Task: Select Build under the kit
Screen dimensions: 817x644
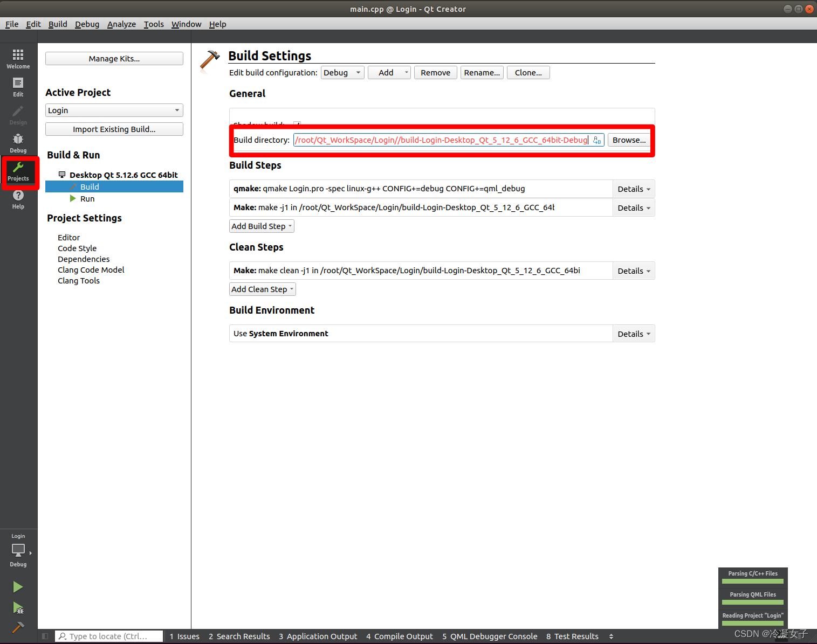Action: click(114, 187)
